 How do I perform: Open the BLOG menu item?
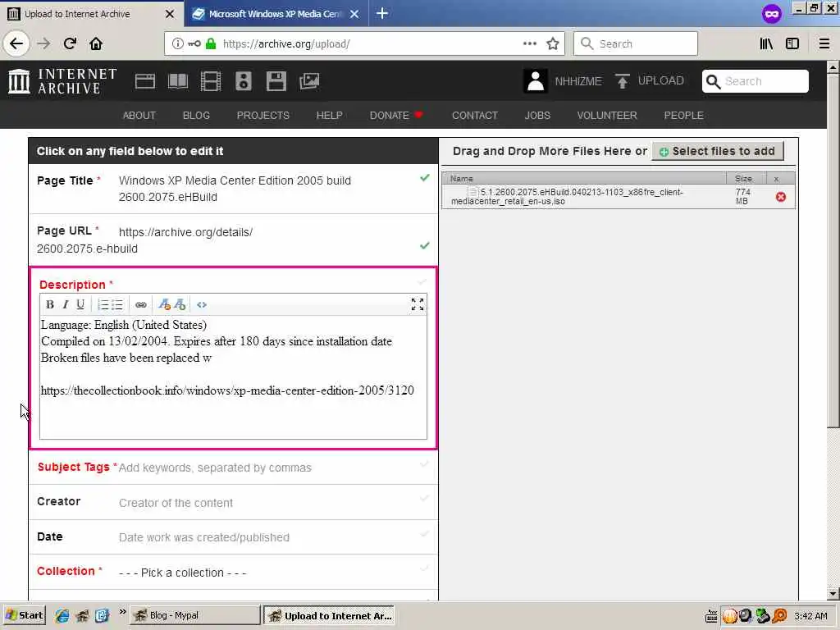click(x=196, y=115)
